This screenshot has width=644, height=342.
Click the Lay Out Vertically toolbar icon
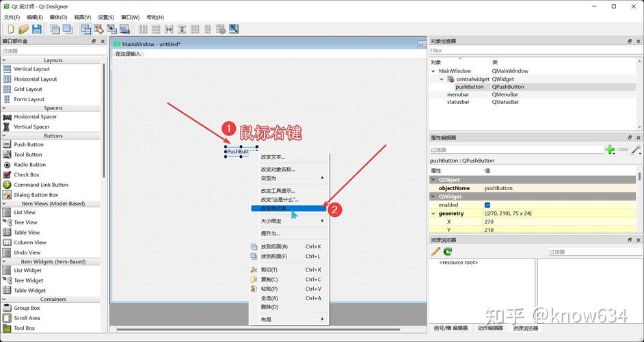(x=156, y=29)
